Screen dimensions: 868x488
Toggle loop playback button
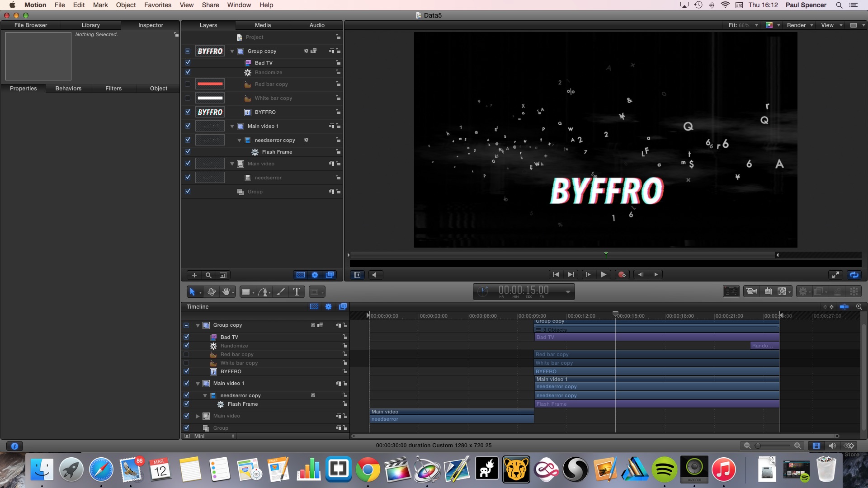[854, 275]
